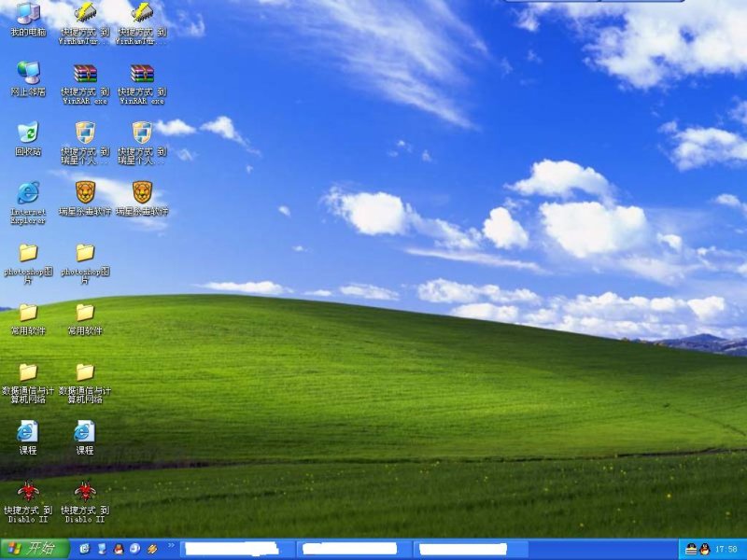Screen dimensions: 747x560
Task: Launch QQ from the quick launch bar
Action: click(116, 548)
